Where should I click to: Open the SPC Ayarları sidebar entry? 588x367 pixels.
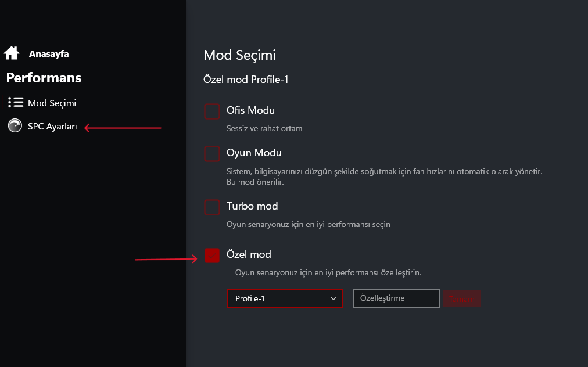pos(52,127)
